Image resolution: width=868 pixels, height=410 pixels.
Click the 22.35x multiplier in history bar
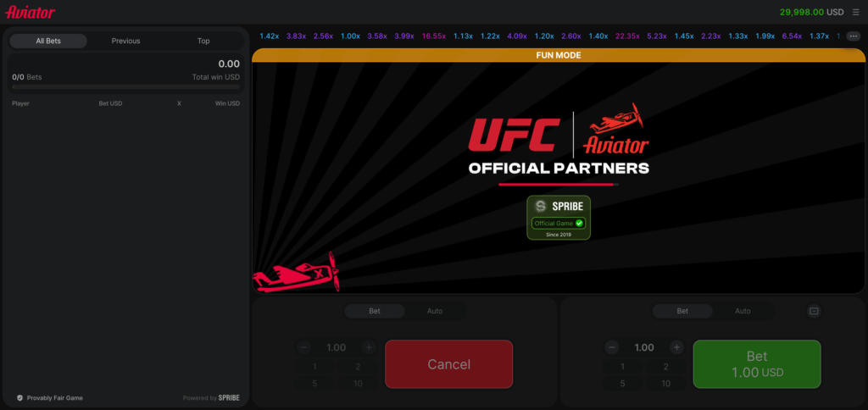pyautogui.click(x=628, y=36)
